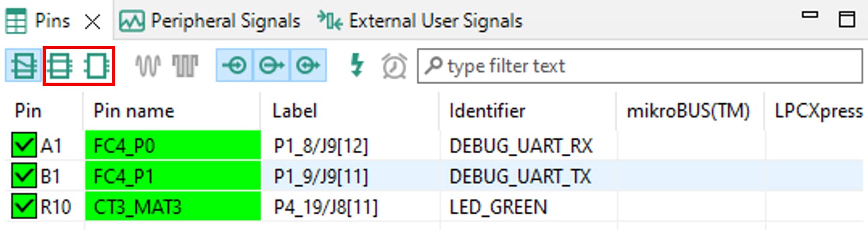The width and height of the screenshot is (868, 230).
Task: Sort by the Pin name column header
Action: pyautogui.click(x=134, y=111)
